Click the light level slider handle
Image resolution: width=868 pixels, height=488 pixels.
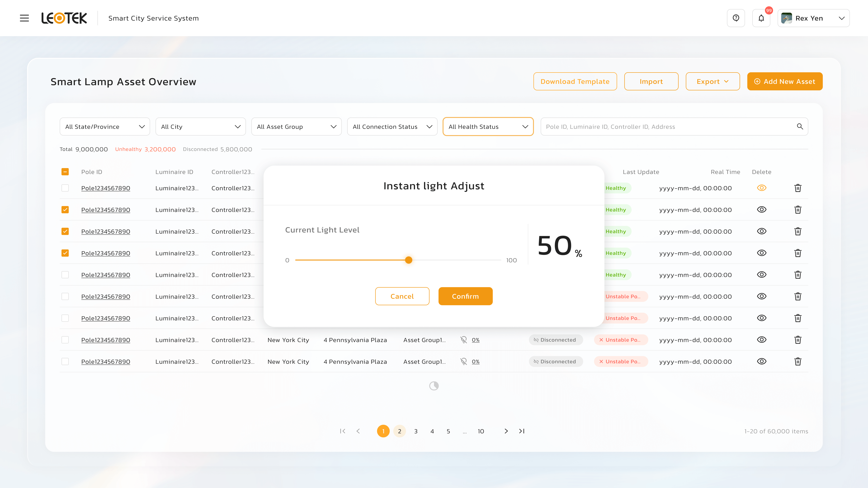coord(408,260)
